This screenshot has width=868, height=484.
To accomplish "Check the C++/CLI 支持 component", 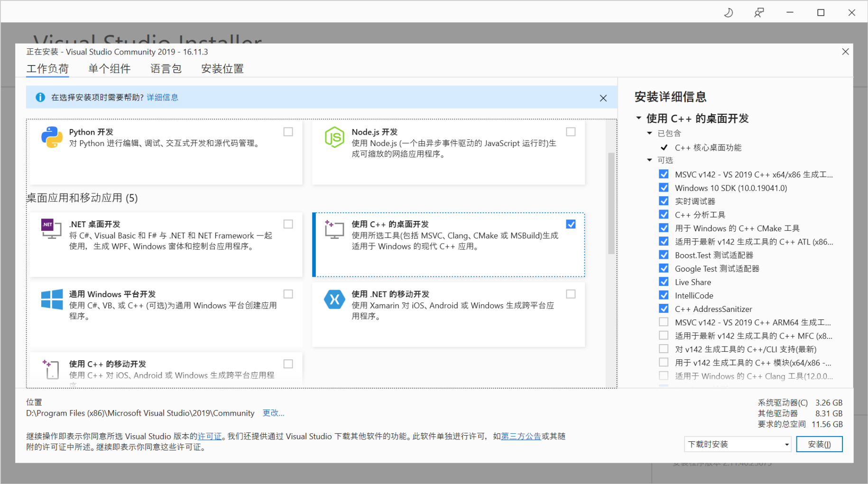I will (664, 348).
